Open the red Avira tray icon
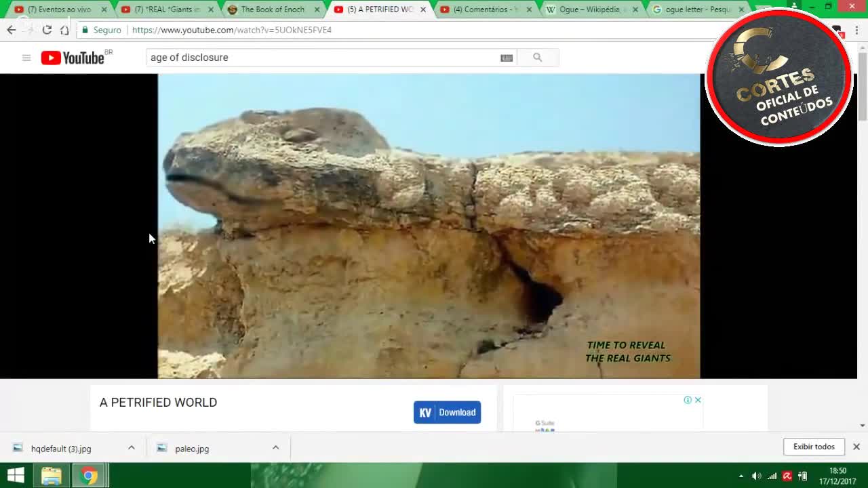 tap(787, 476)
